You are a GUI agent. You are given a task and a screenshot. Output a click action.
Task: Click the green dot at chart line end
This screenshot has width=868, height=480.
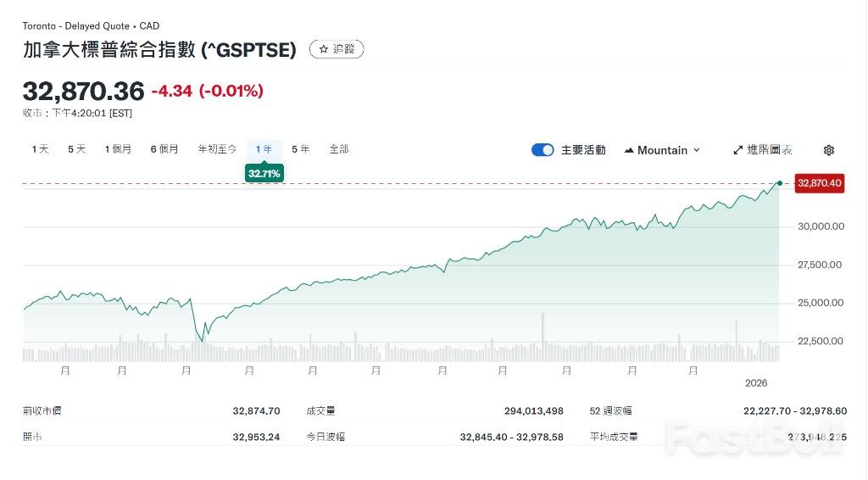coord(780,182)
